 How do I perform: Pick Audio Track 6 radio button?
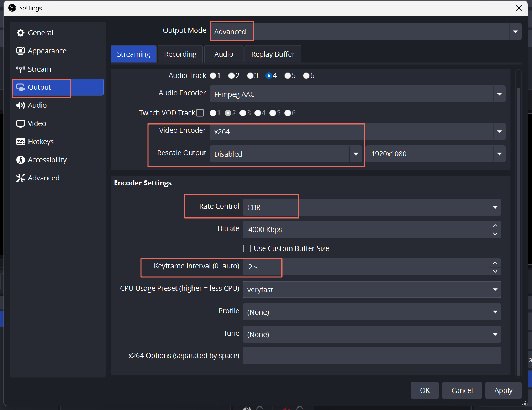306,75
